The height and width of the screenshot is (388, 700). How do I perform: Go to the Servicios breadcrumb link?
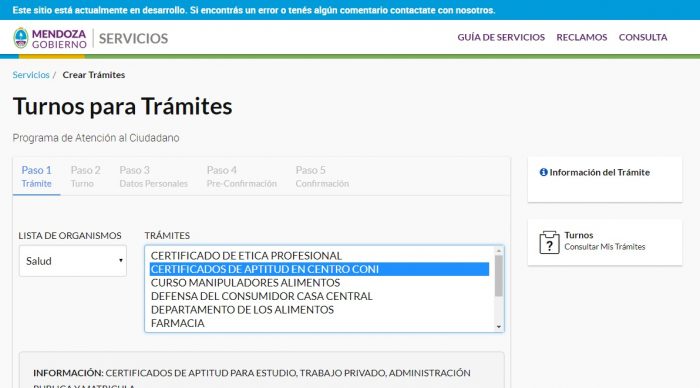coord(31,75)
